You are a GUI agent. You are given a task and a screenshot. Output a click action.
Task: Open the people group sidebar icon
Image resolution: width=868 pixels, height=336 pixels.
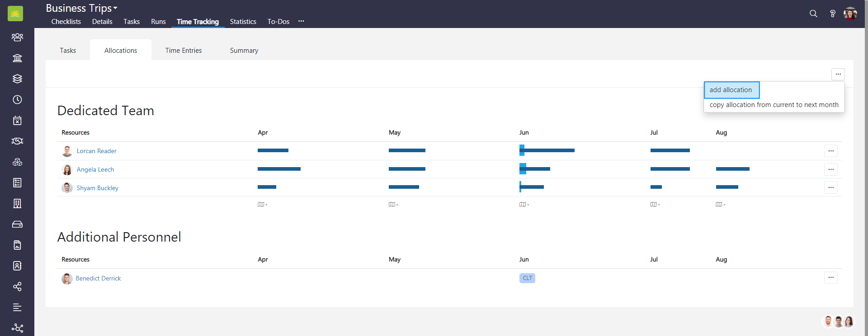point(17,37)
